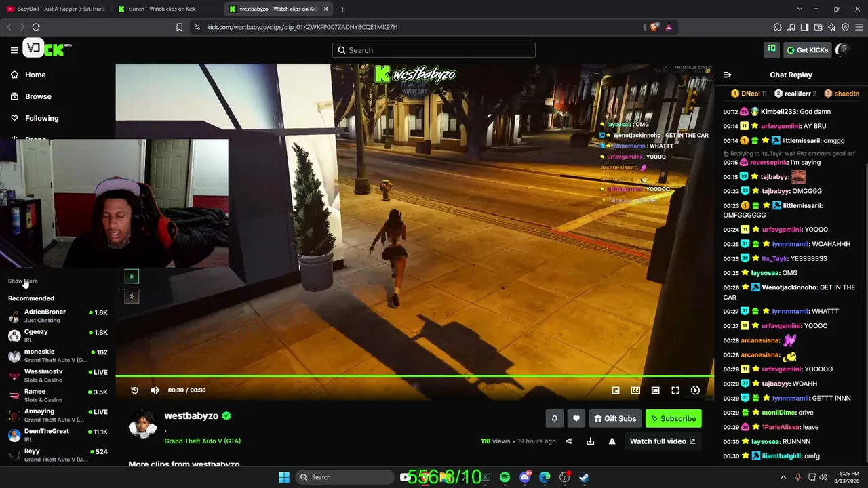Screen dimensions: 868x488
Task: Toggle notifications bell for westbabyzo
Action: [x=554, y=419]
